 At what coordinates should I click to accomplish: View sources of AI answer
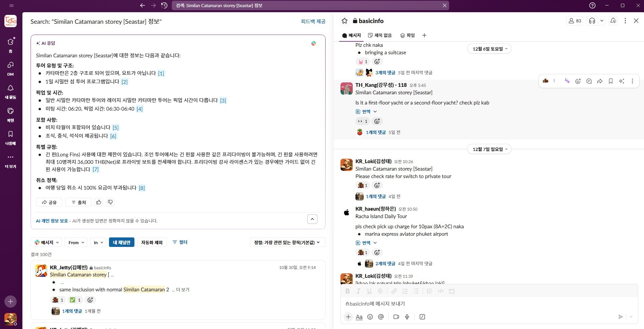coord(78,202)
